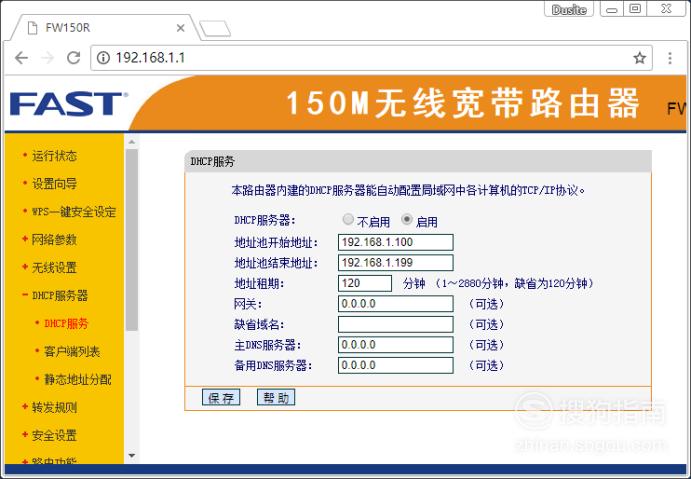691x479 pixels.
Task: Open 设置向导 in the sidebar
Action: click(x=54, y=183)
